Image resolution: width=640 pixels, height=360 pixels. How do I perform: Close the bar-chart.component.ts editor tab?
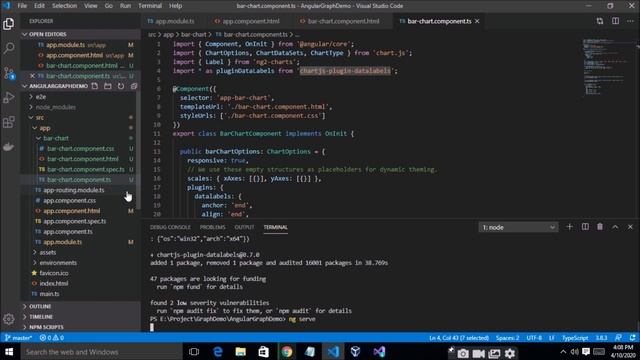click(x=477, y=21)
